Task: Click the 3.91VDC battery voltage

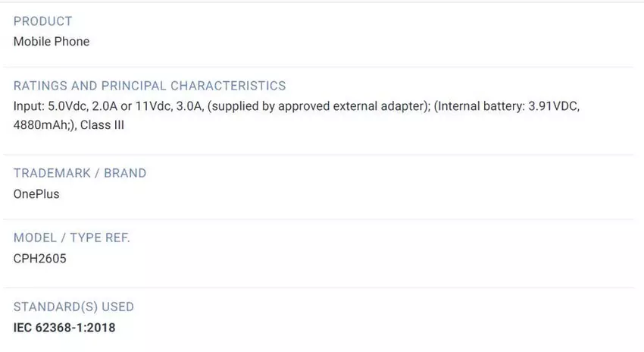Action: tap(553, 106)
